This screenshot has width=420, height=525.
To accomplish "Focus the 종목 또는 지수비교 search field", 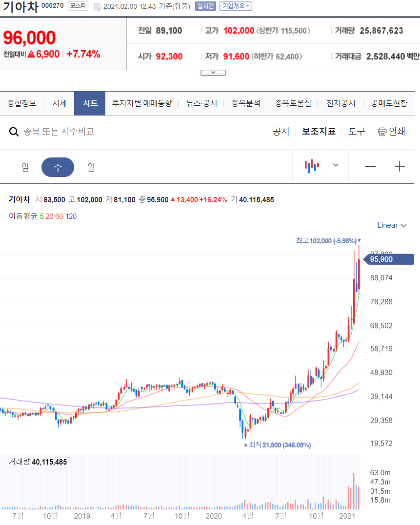I will pyautogui.click(x=59, y=131).
